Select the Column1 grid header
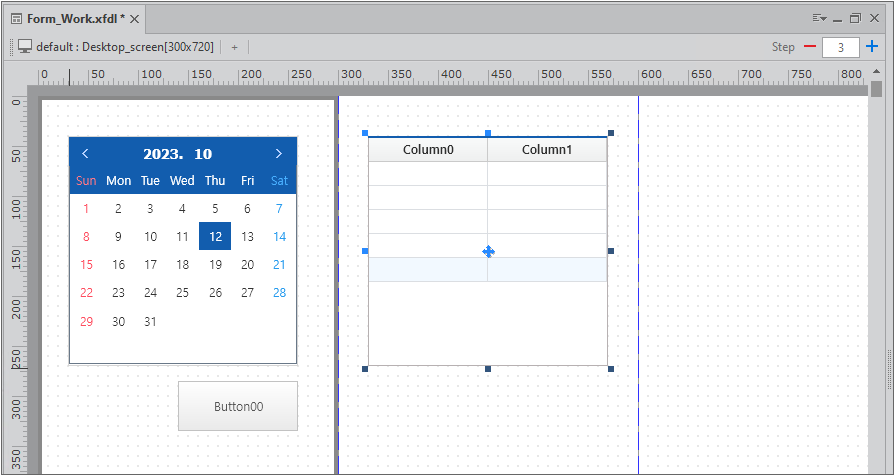The width and height of the screenshot is (894, 475). click(x=547, y=150)
